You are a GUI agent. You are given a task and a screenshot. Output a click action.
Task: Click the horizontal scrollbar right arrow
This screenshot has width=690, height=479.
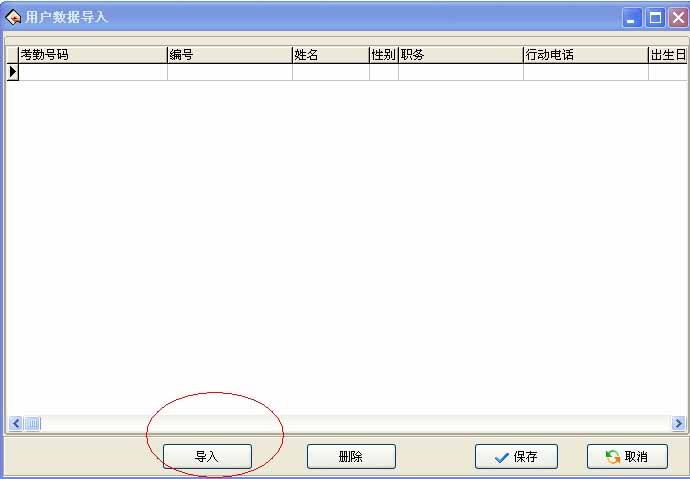679,424
